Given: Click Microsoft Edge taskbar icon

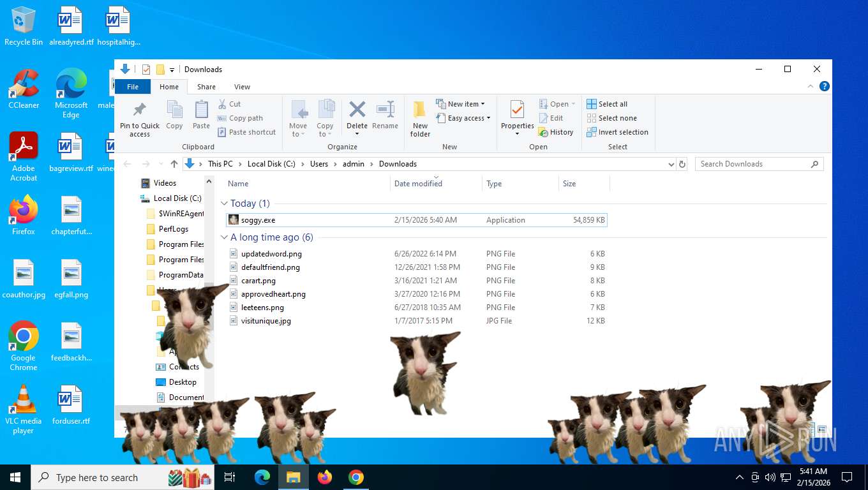Looking at the screenshot, I should tap(262, 477).
